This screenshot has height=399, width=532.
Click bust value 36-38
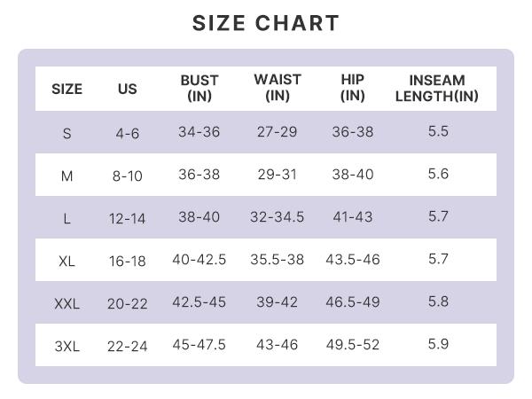tap(199, 175)
